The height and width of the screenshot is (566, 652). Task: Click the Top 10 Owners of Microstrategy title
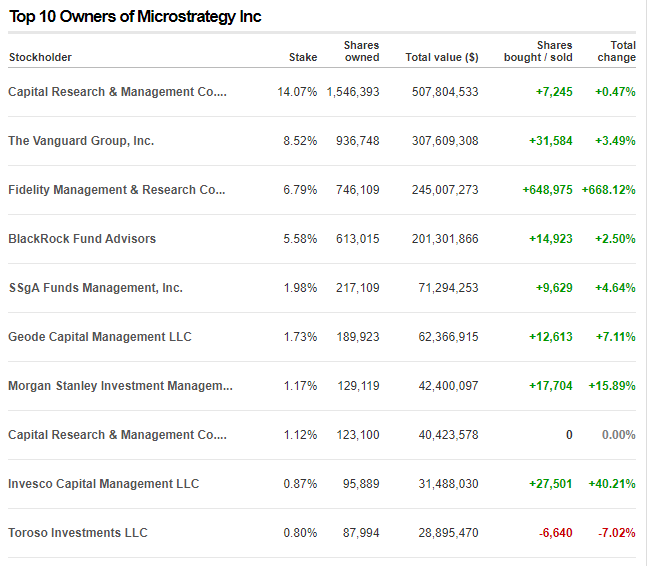(x=135, y=18)
